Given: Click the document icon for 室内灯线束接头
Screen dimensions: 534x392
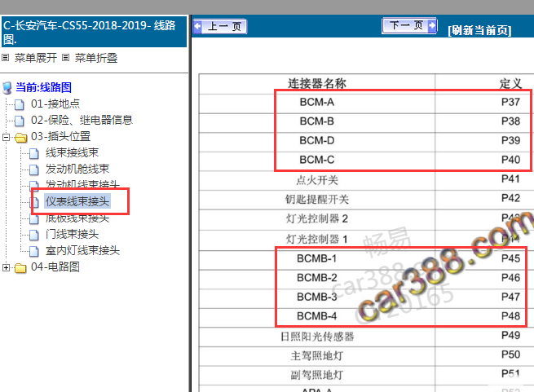Looking at the screenshot, I should [x=33, y=252].
